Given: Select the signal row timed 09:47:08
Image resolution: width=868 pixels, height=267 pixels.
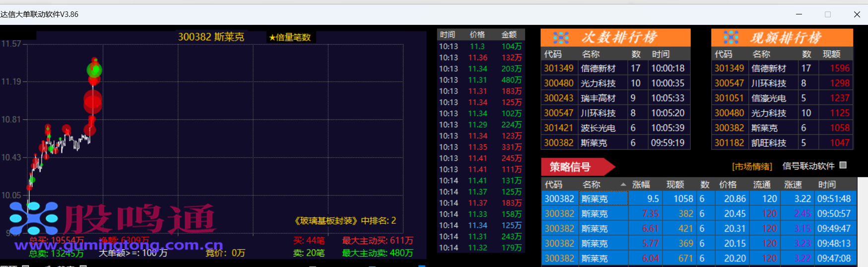Looking at the screenshot, I should point(699,258).
